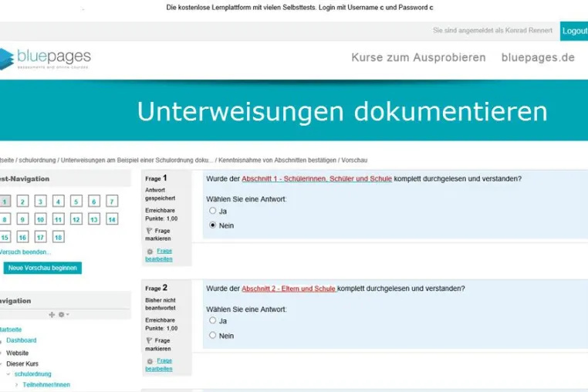Image resolution: width=588 pixels, height=392 pixels.
Task: Click schulordnung breadcrumb link
Action: click(37, 161)
